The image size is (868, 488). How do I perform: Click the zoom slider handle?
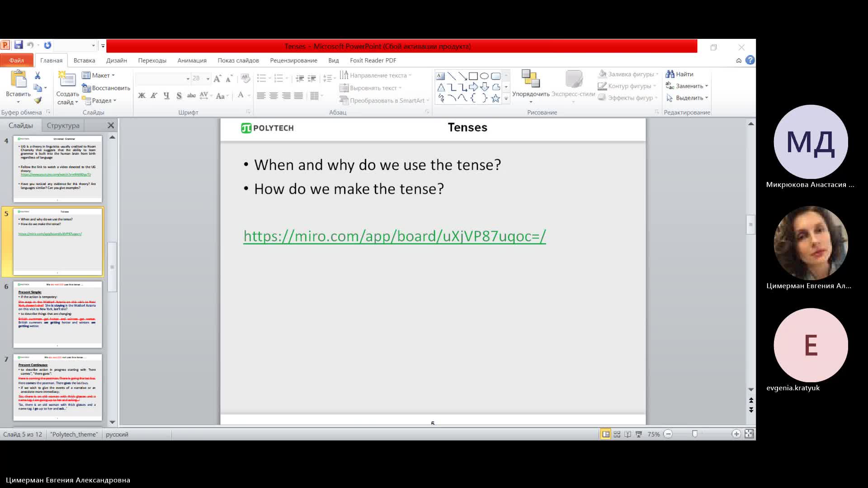coord(695,434)
